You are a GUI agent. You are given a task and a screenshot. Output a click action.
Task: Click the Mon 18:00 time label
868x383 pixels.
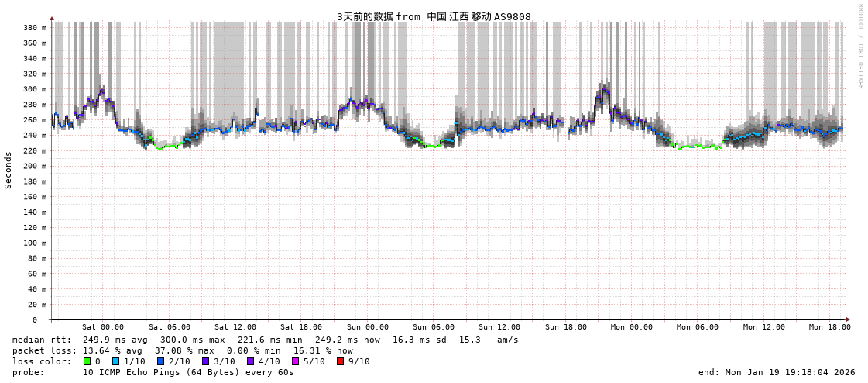(830, 327)
